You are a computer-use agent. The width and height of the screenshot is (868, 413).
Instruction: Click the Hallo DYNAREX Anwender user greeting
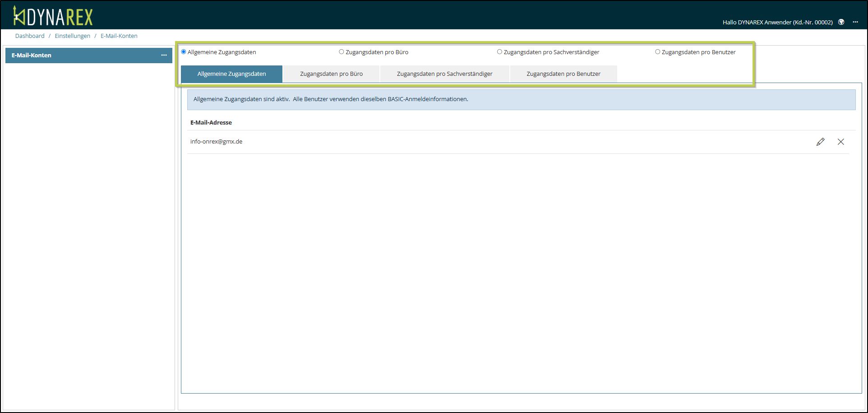point(777,23)
